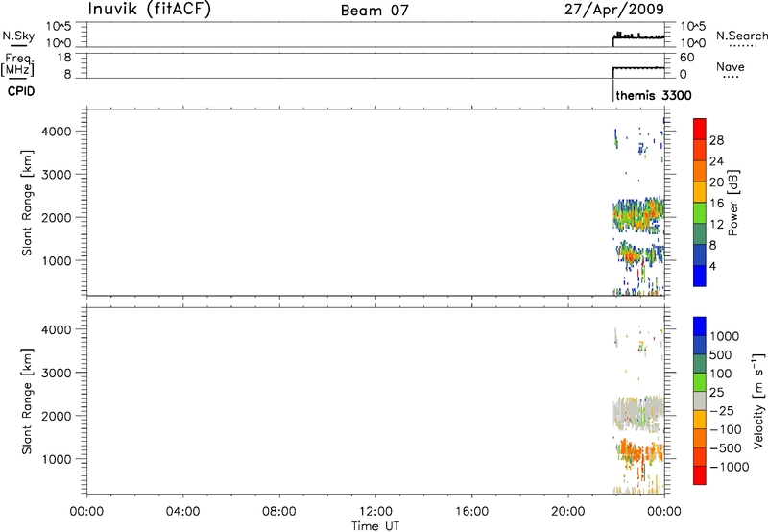
Task: Click the orange velocity band near 1000 km
Action: click(x=639, y=451)
